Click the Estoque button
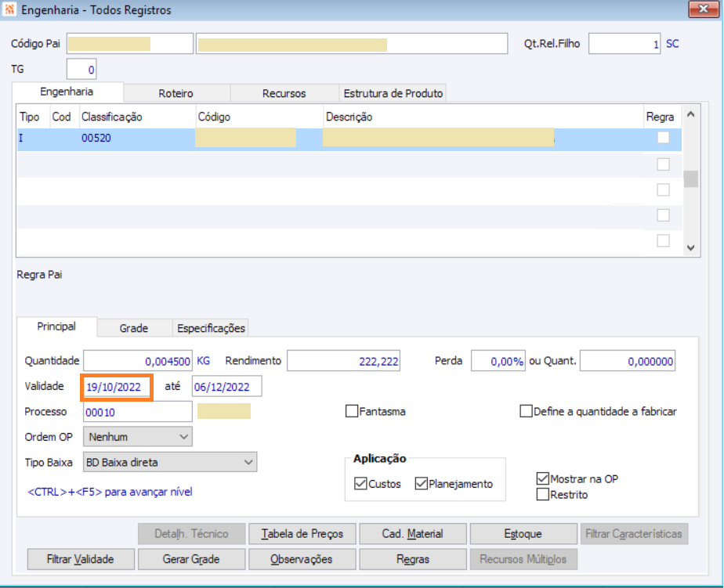 click(x=523, y=533)
